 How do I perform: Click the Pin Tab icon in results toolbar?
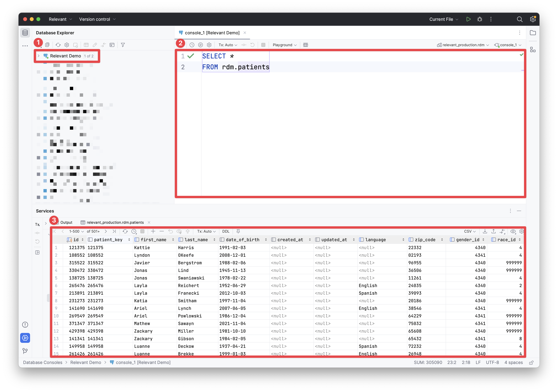pyautogui.click(x=238, y=231)
